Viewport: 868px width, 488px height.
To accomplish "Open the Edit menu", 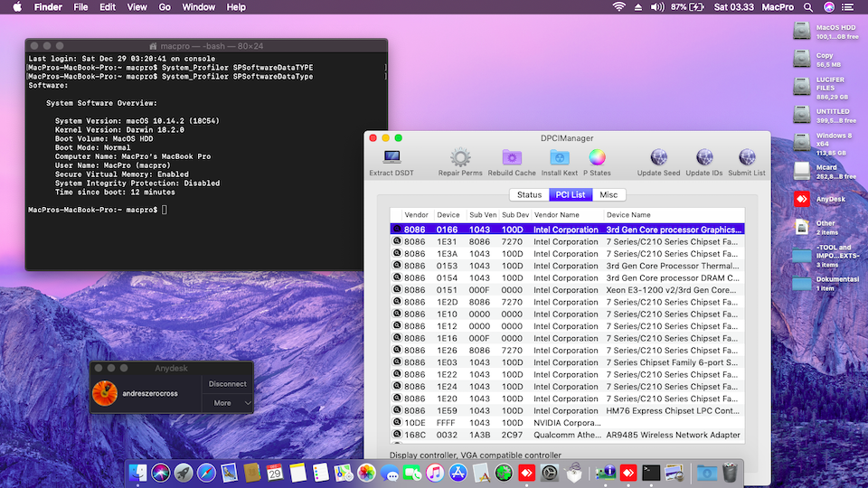I will tap(108, 7).
